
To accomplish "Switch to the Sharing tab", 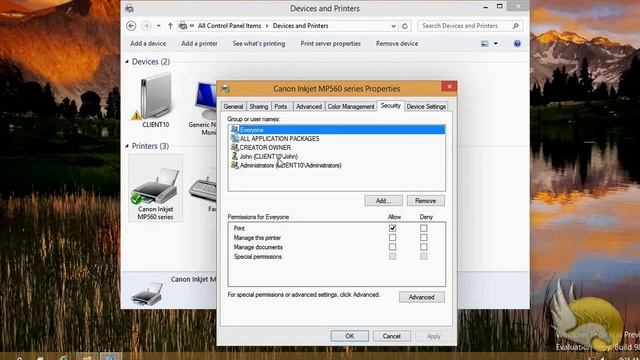I will pos(259,106).
